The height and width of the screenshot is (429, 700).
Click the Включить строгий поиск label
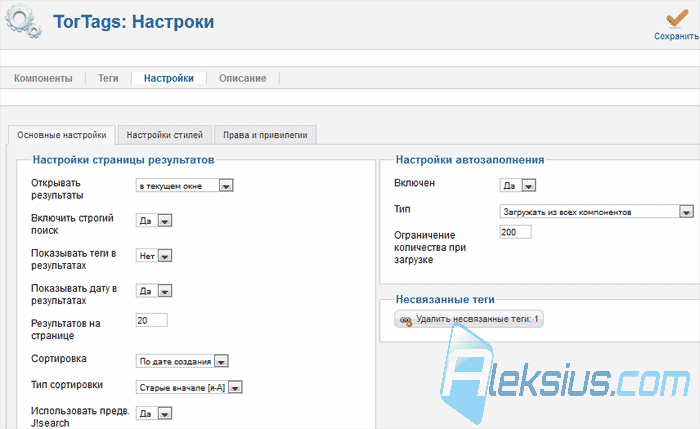tap(72, 224)
